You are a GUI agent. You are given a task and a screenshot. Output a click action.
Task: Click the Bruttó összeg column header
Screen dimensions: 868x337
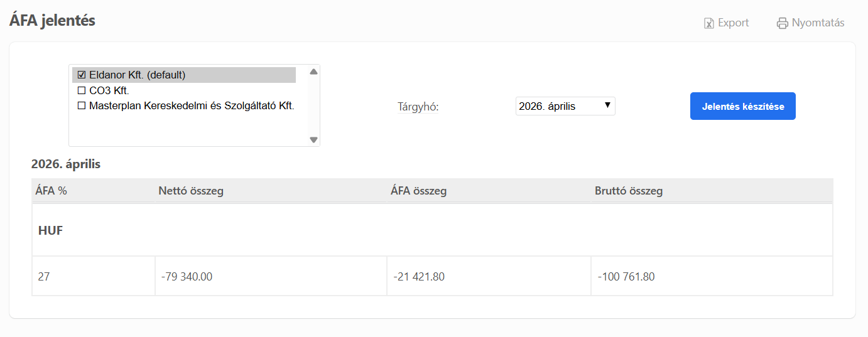pyautogui.click(x=628, y=191)
